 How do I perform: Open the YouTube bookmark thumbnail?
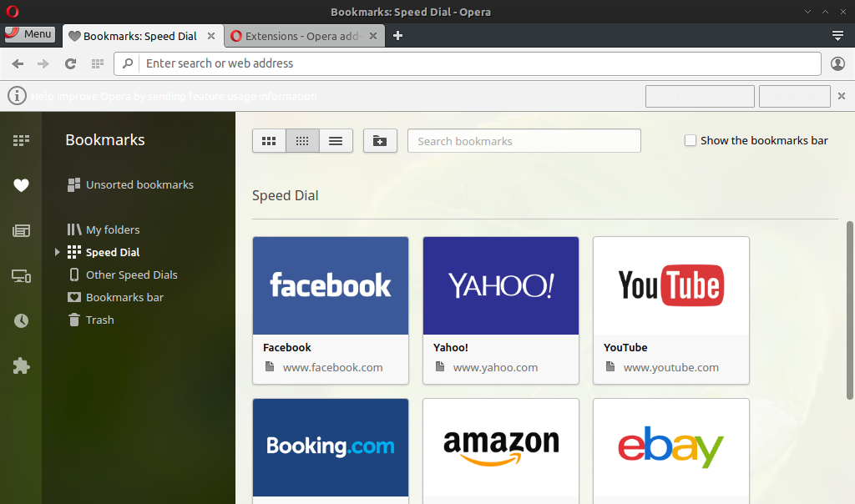click(671, 285)
